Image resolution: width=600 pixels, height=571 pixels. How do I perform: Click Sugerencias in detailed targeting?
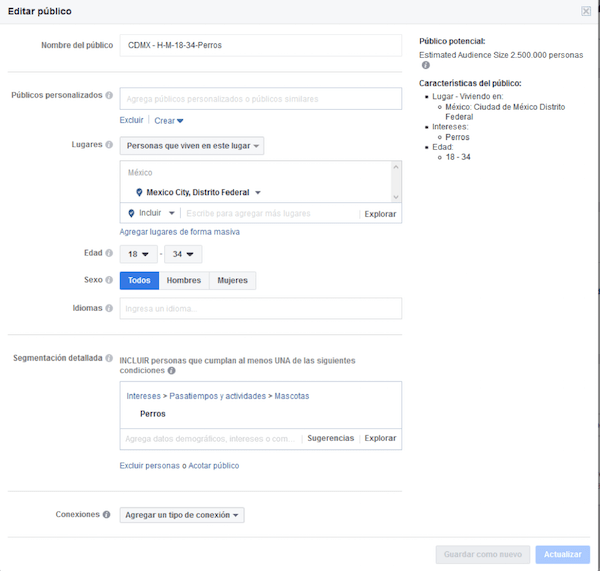(x=331, y=438)
